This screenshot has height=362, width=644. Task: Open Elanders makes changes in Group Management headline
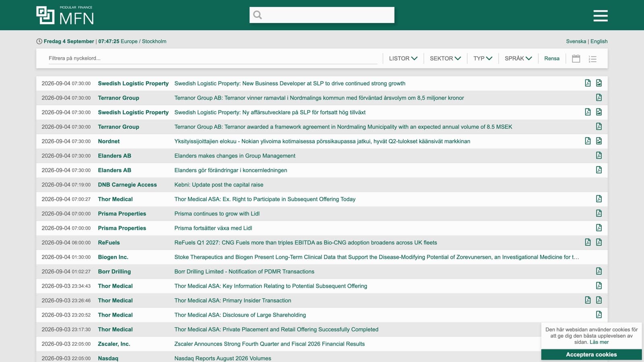coord(235,156)
